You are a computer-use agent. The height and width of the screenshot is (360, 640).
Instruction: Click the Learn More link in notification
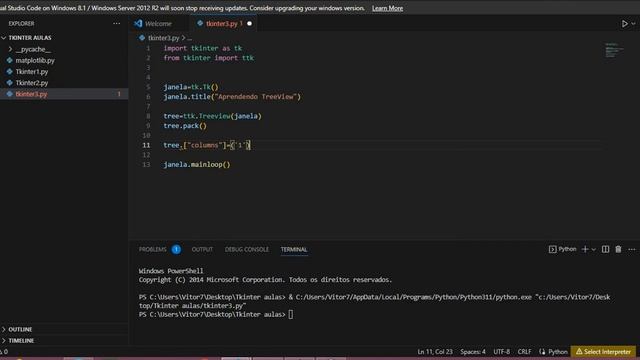(x=387, y=8)
